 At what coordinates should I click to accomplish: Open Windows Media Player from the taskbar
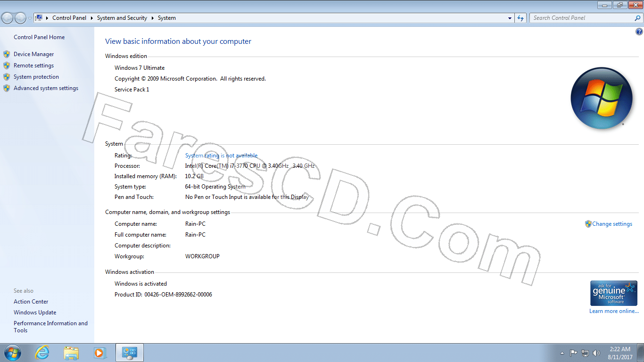[x=99, y=353]
